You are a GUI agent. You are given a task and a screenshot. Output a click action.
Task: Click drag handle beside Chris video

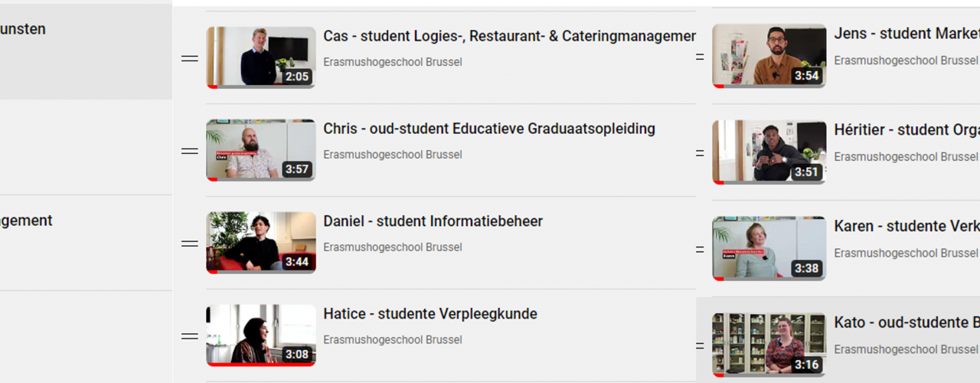189,151
